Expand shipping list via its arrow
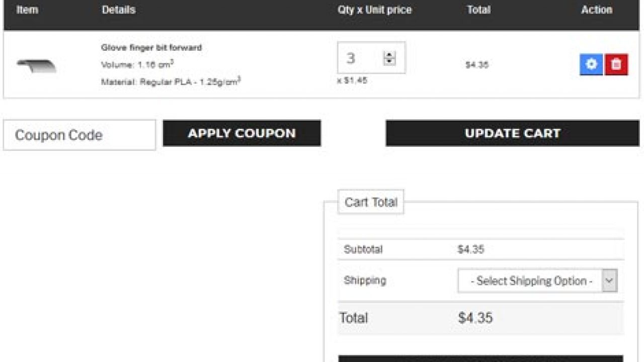 pyautogui.click(x=609, y=281)
